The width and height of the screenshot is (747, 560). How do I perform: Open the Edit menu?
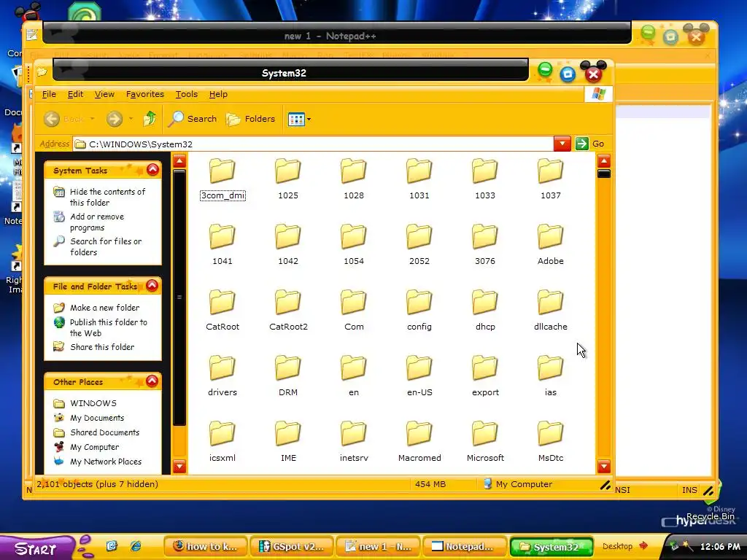tap(75, 94)
